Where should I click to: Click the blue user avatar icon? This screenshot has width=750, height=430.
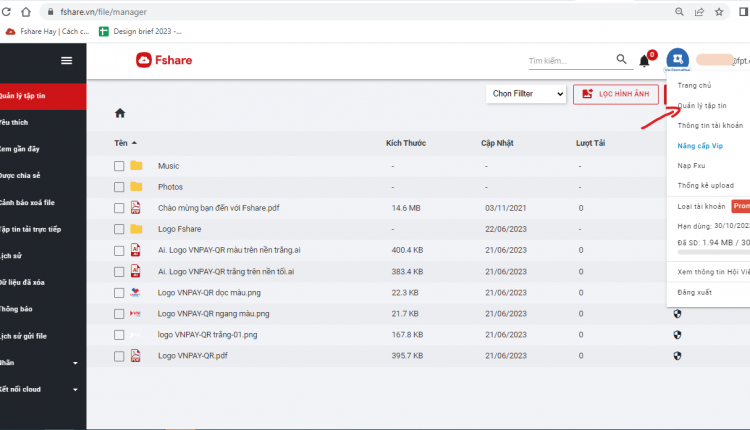pyautogui.click(x=677, y=59)
